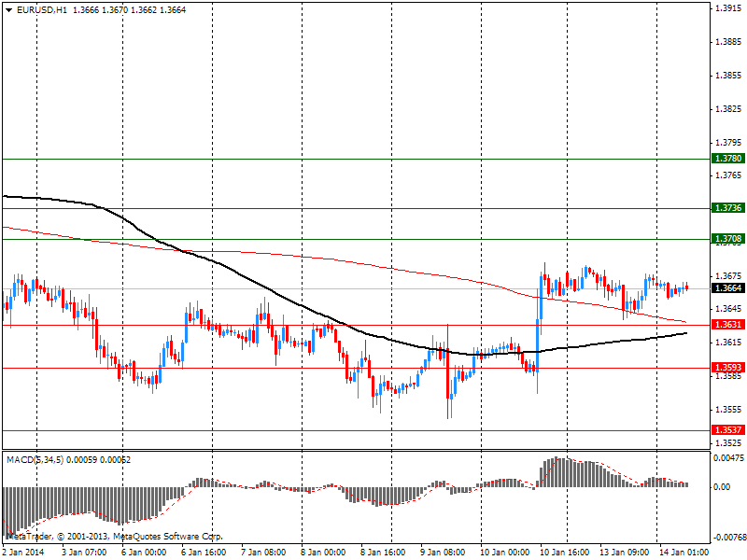Screen dimensions: 747x560
Task: Click the 2 Jan 2014 date label
Action: [x=23, y=552]
